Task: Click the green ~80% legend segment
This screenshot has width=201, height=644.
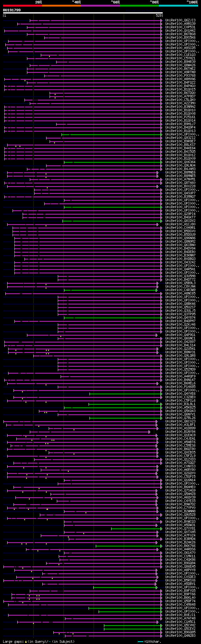Action: [139, 6]
